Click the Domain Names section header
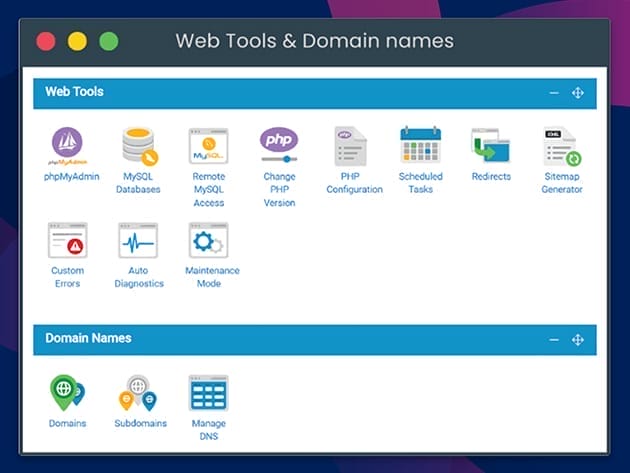630x473 pixels. tap(88, 339)
